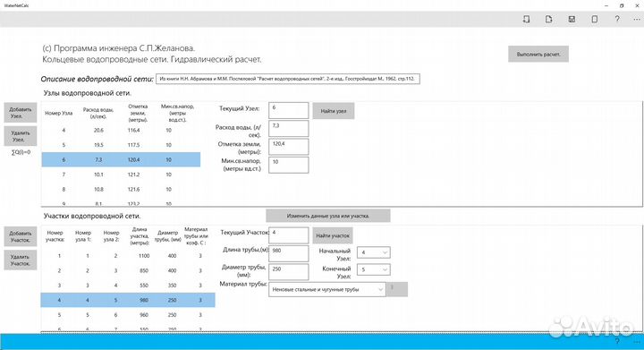
Task: Focus the Расход воды input showing 7,3
Action: click(x=288, y=129)
